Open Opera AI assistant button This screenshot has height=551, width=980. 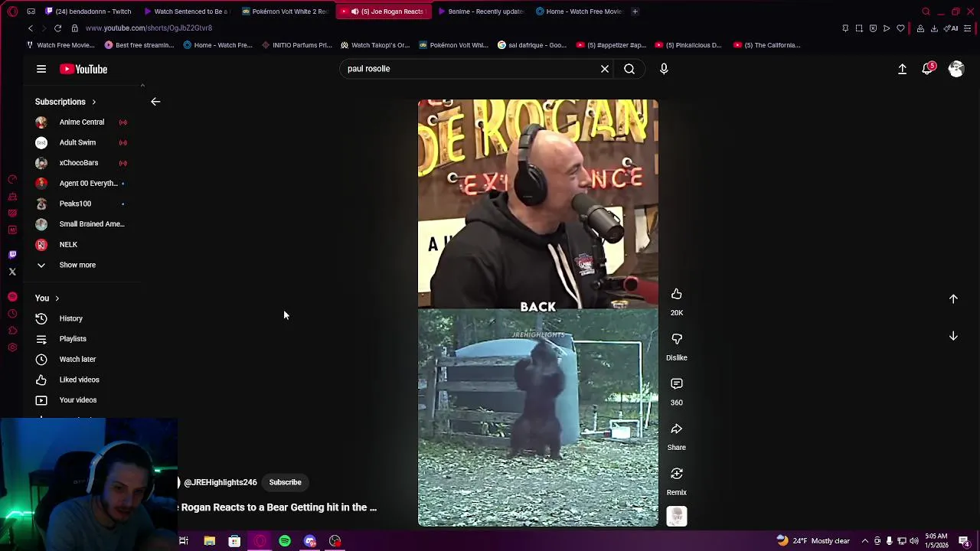point(952,28)
